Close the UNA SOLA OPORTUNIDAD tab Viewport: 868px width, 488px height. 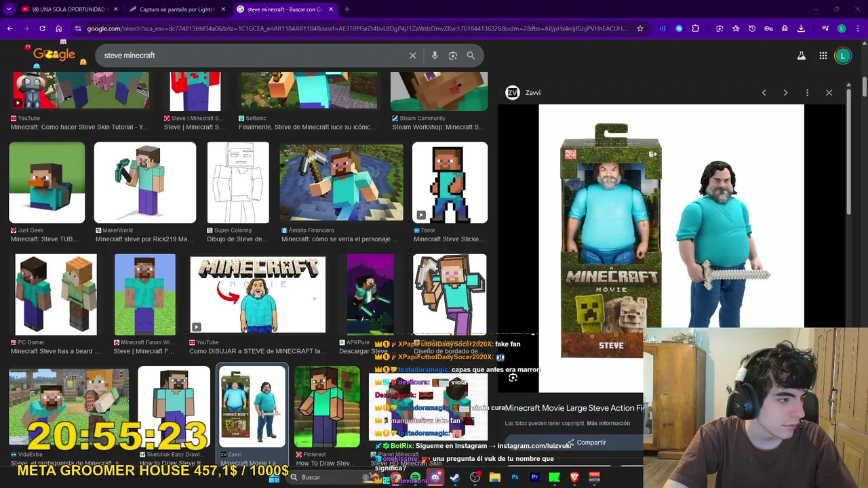click(x=116, y=9)
